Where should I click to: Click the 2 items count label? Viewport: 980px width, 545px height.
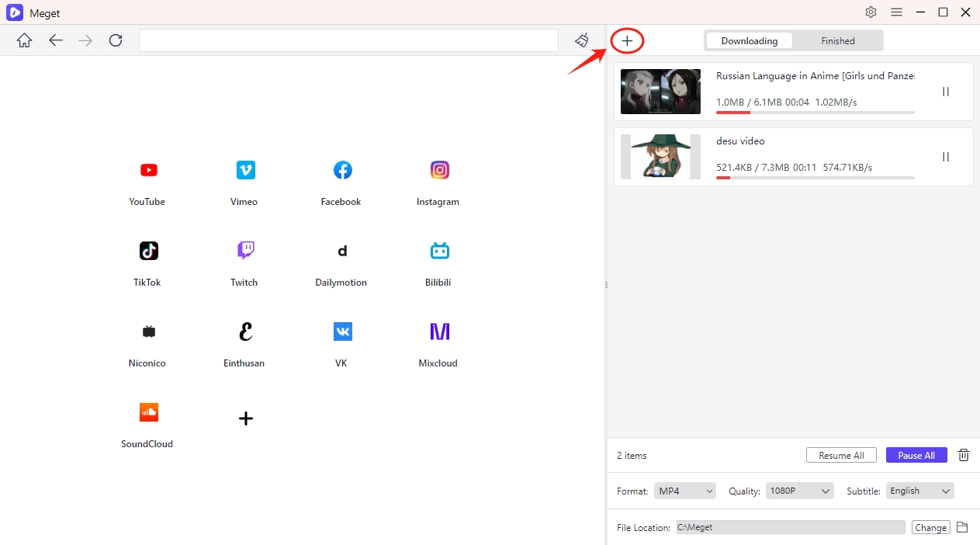632,456
